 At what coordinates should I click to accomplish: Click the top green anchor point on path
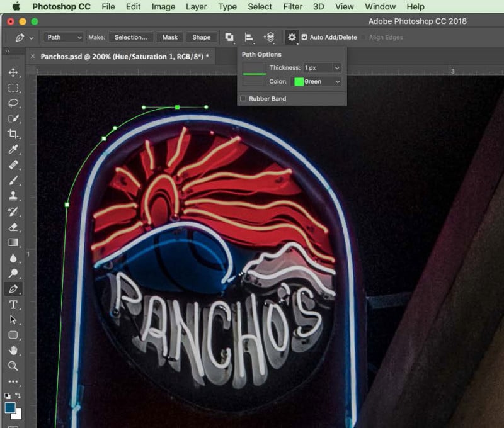[177, 107]
